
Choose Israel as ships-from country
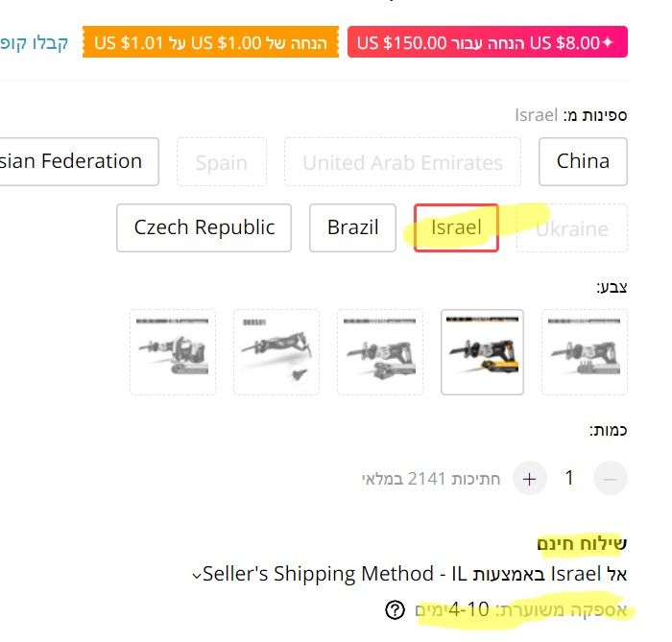point(456,228)
